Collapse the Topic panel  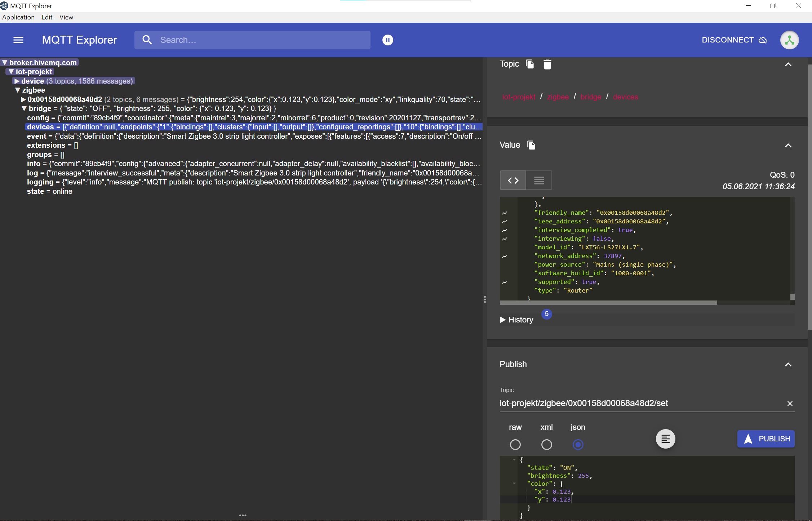point(788,64)
